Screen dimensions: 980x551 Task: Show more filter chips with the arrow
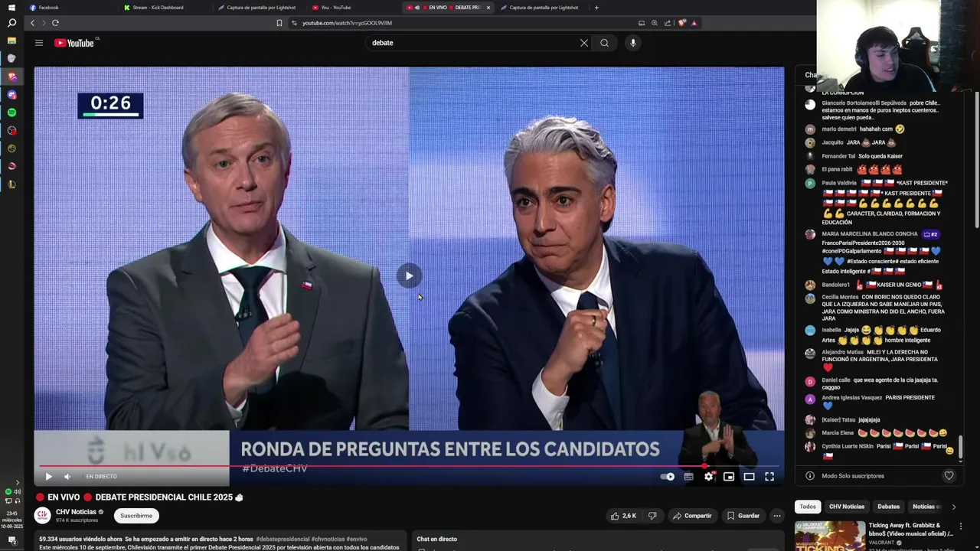pos(953,507)
